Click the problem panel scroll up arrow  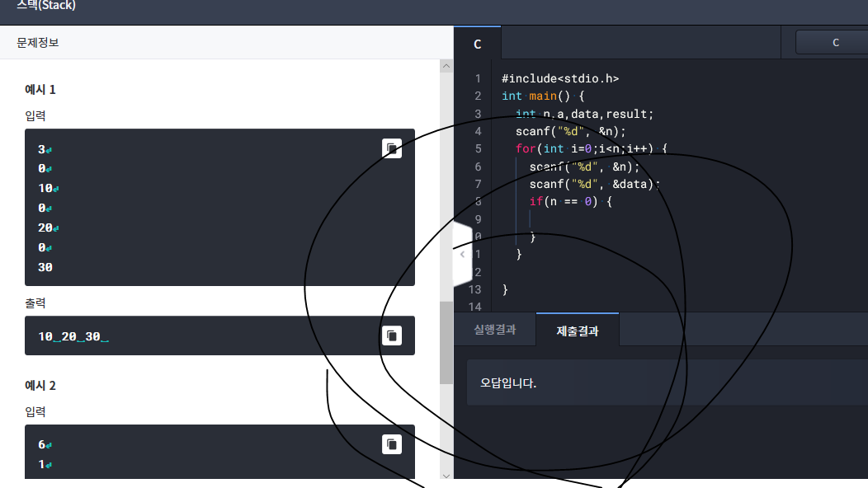pos(446,67)
